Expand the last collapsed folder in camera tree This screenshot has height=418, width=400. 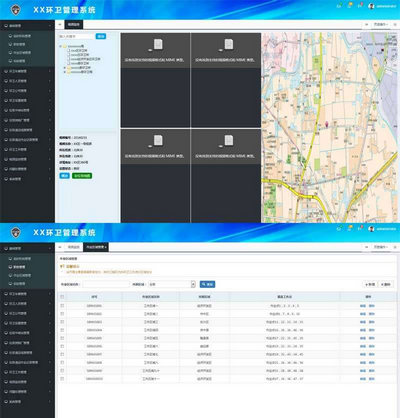click(x=65, y=72)
